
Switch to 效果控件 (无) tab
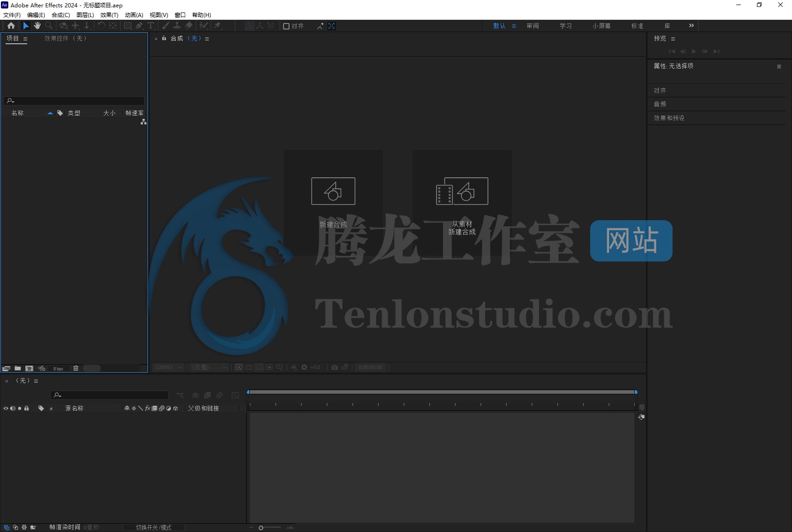tap(65, 39)
